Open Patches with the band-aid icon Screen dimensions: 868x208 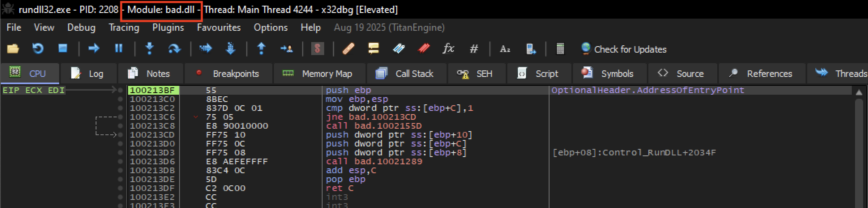click(348, 49)
